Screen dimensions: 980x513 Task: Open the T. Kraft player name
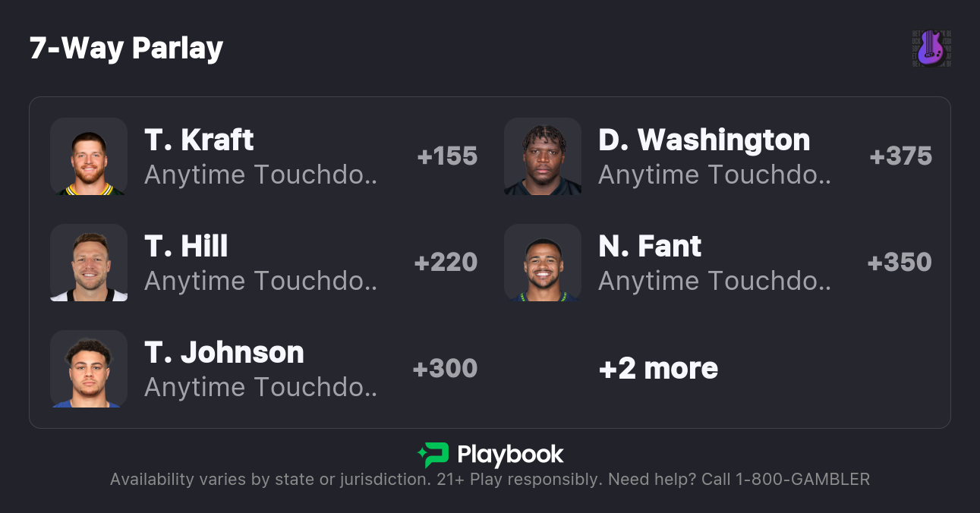pyautogui.click(x=199, y=140)
